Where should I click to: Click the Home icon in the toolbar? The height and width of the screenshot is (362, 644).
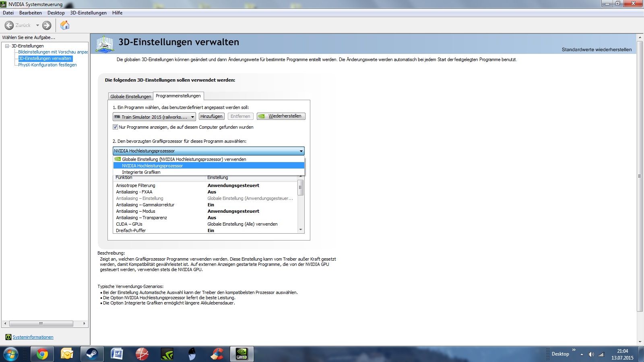click(x=65, y=25)
